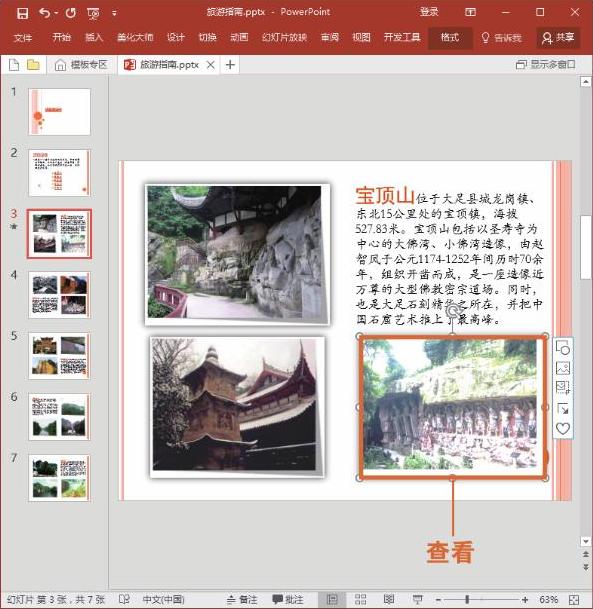Open the undo history dropdown arrow
Screen dimensions: 593x609
(56, 13)
